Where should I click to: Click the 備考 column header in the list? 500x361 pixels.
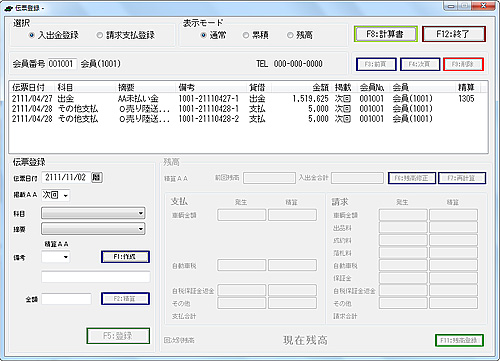[212, 87]
